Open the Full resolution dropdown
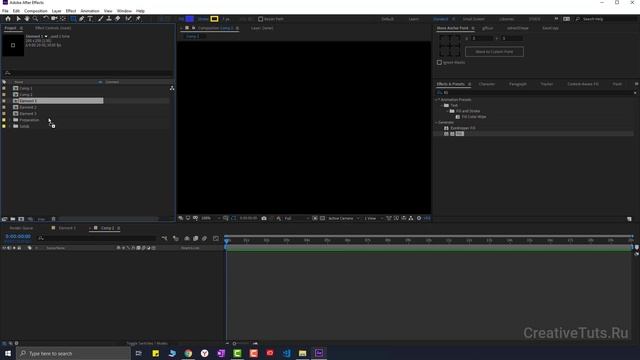The width and height of the screenshot is (640, 360). [x=296, y=218]
